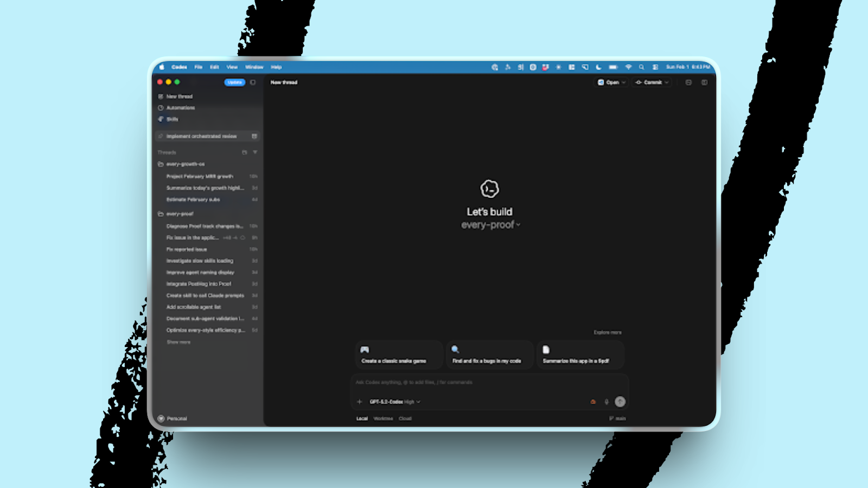Open the Skills section

click(172, 119)
